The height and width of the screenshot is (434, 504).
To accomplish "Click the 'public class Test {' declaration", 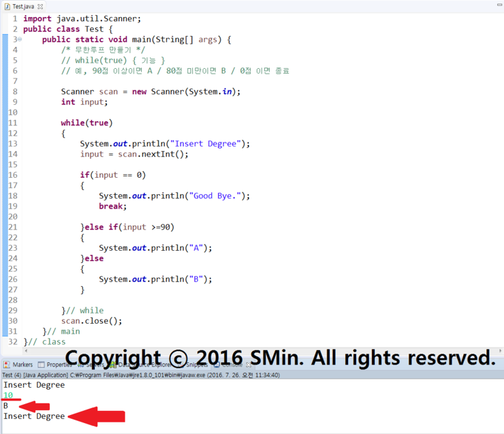I will coord(68,29).
